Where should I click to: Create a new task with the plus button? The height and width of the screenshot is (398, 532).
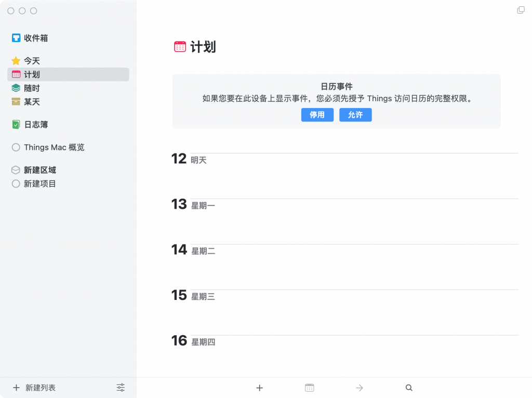(x=259, y=387)
